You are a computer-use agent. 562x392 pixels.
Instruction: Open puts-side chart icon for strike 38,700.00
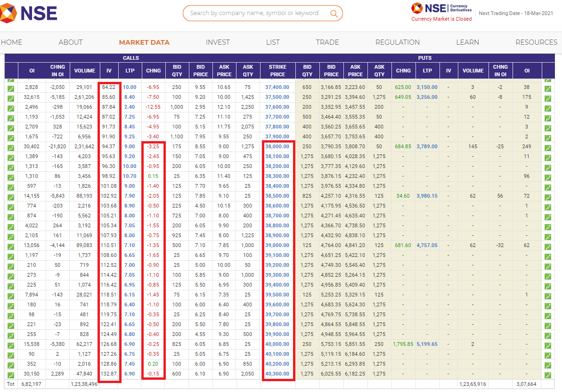[548, 217]
